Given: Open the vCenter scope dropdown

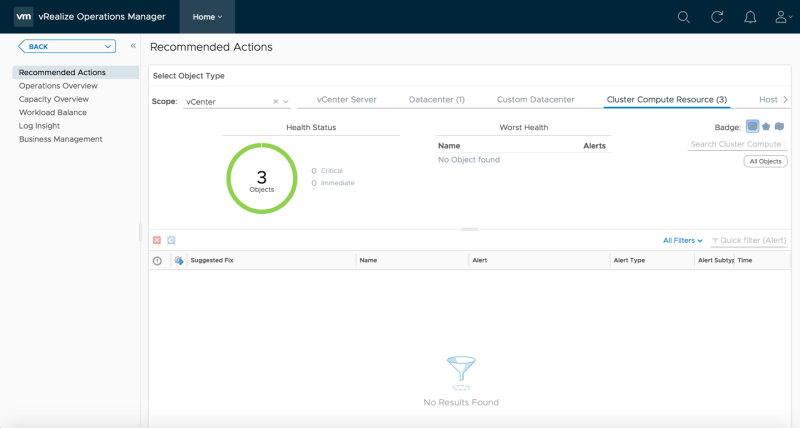Looking at the screenshot, I should (x=286, y=102).
